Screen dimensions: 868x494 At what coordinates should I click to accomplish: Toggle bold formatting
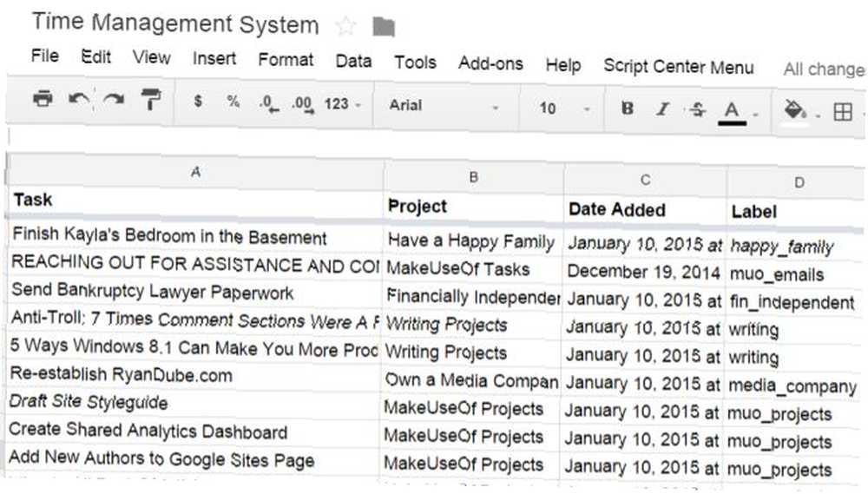point(628,108)
